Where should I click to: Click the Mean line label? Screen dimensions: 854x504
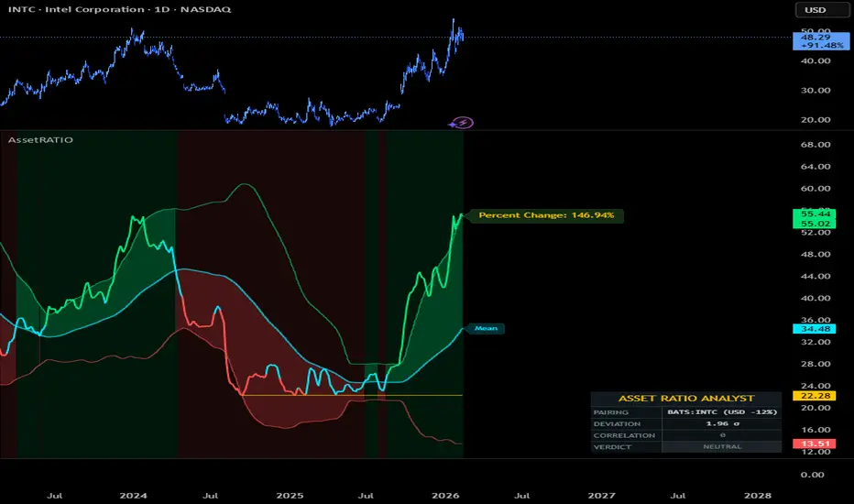(486, 328)
